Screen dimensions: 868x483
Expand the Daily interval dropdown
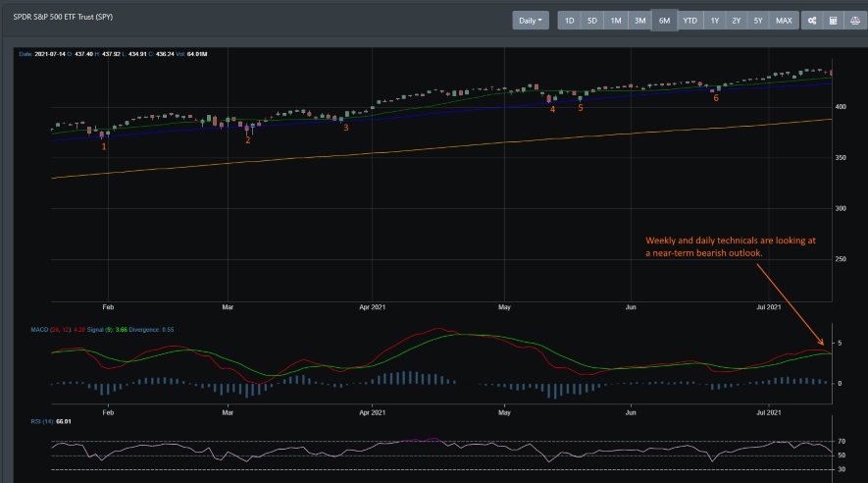[531, 21]
